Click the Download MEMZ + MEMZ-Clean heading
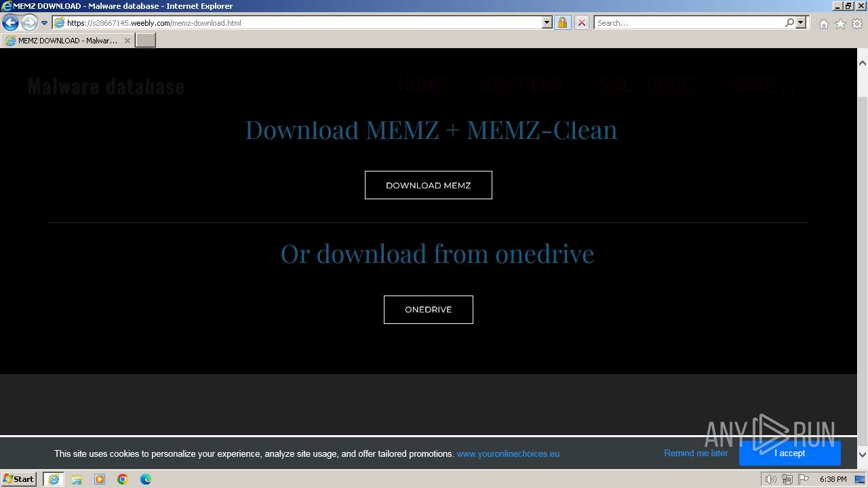 pyautogui.click(x=431, y=129)
